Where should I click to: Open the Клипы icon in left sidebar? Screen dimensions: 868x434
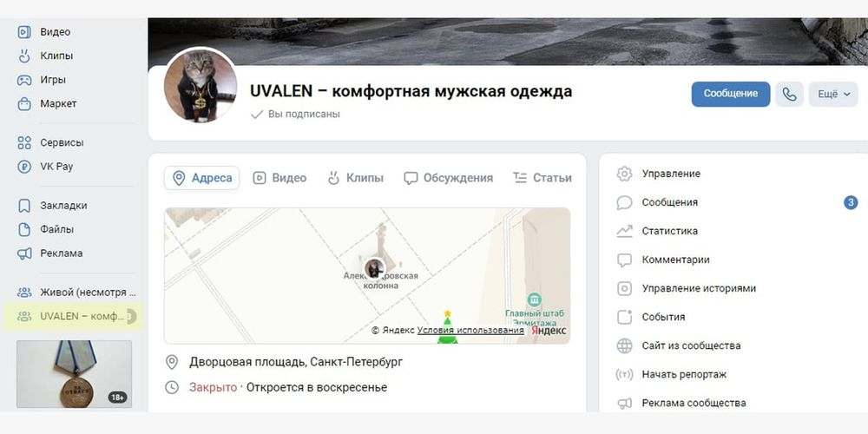(23, 56)
